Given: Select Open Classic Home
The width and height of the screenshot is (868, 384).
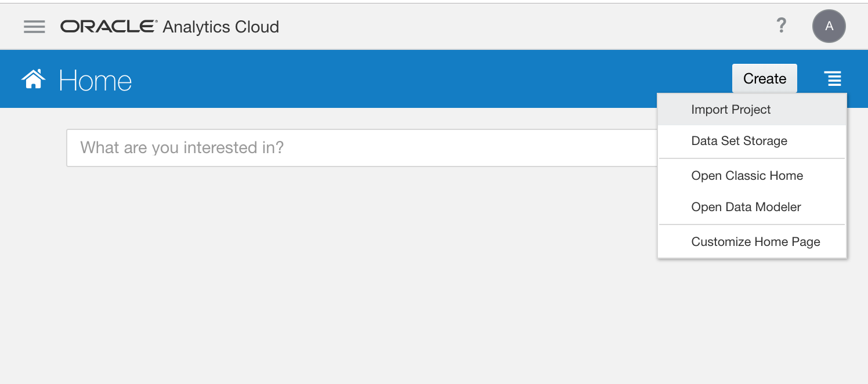Looking at the screenshot, I should click(747, 176).
